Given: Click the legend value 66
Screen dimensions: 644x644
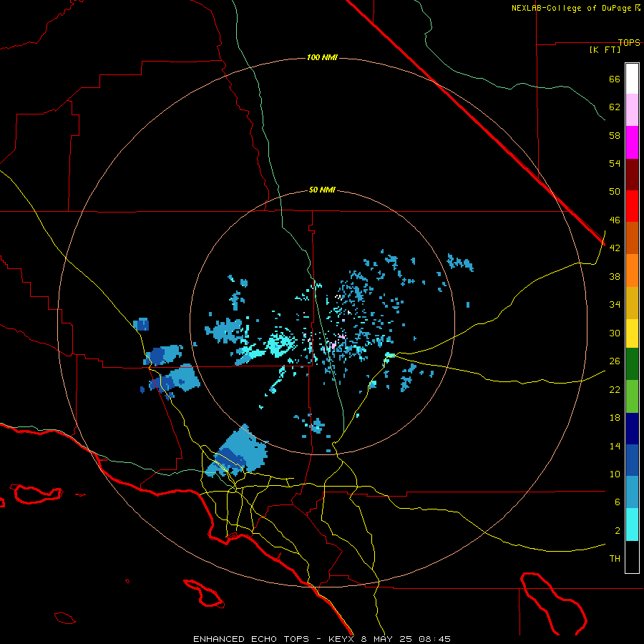Looking at the screenshot, I should pyautogui.click(x=615, y=79).
